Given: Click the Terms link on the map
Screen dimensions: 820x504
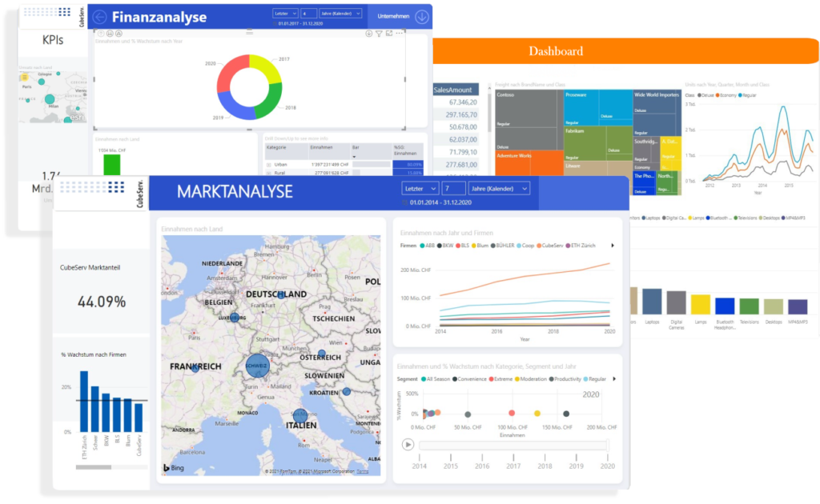Looking at the screenshot, I should click(x=363, y=472).
